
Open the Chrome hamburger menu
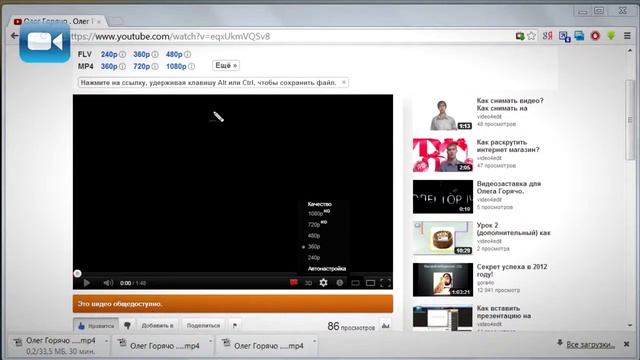point(627,36)
